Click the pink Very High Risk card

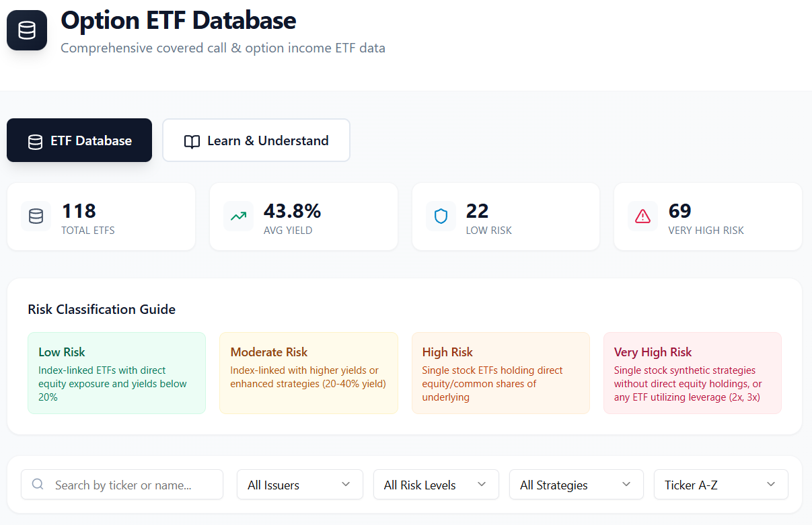coord(693,373)
